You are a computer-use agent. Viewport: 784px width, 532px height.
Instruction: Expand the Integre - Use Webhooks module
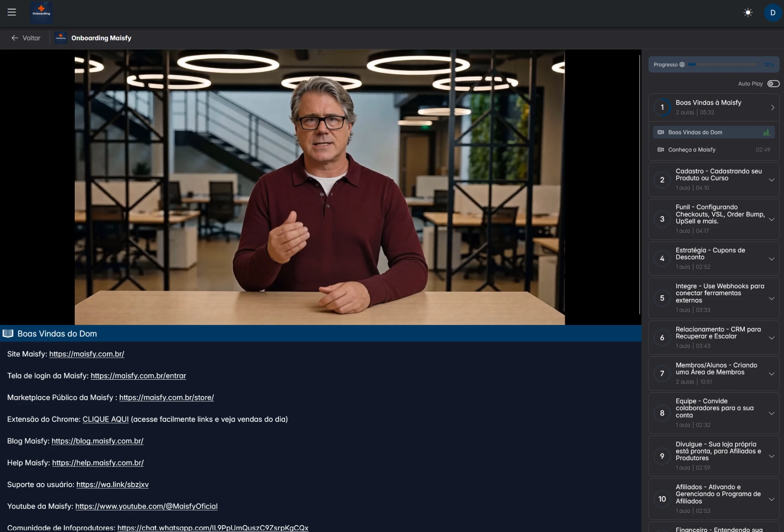click(772, 298)
